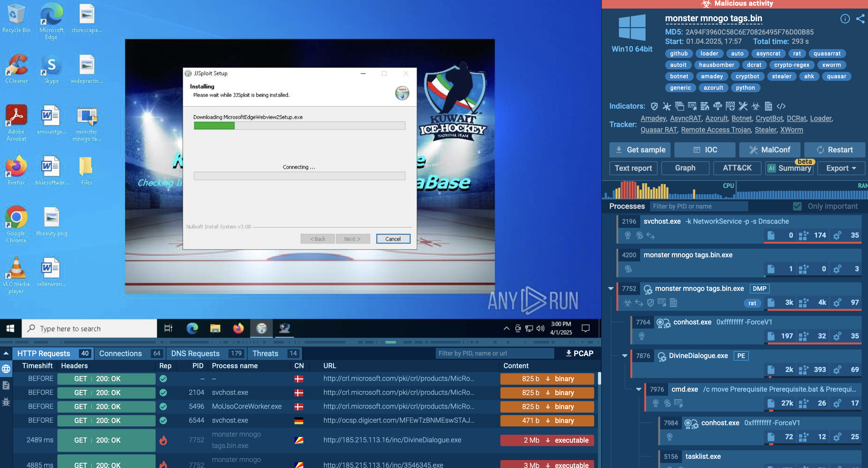Open the Quasar RAT tracker link

tap(659, 130)
